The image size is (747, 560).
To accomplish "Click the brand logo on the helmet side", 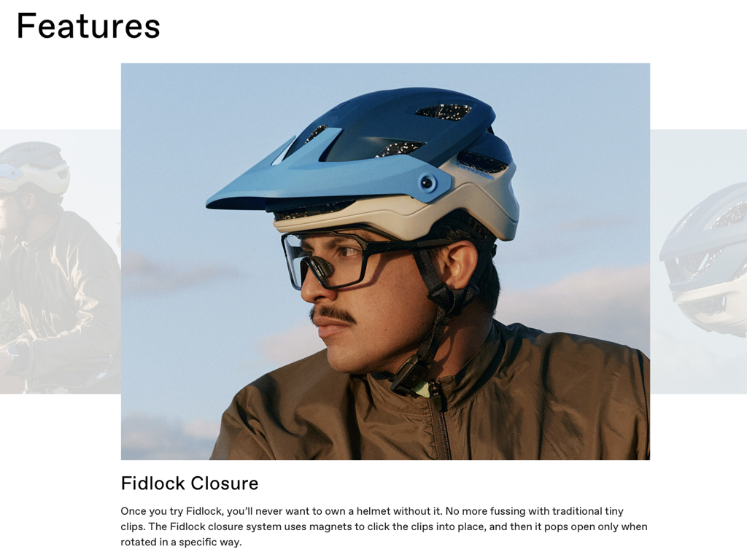I will pos(474,171).
